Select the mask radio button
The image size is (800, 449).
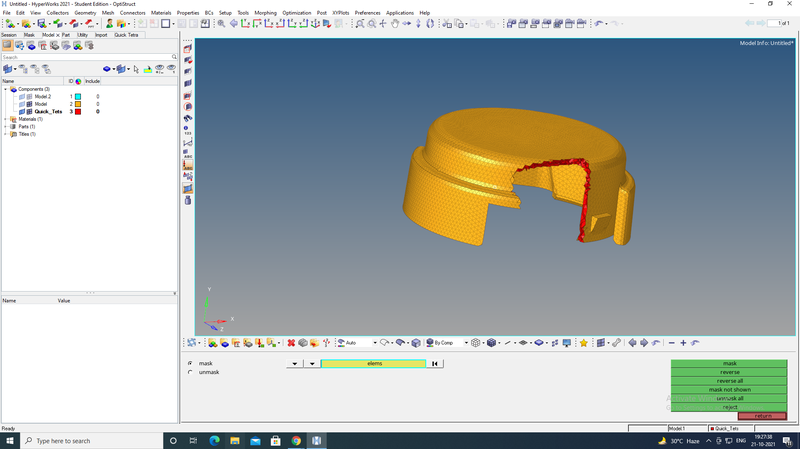coord(190,363)
